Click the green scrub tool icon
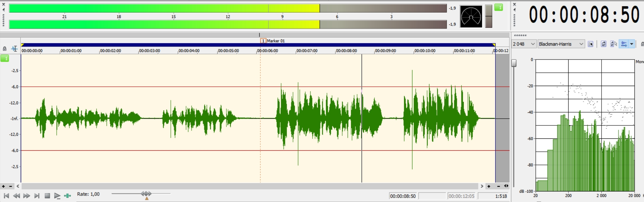 pos(68,196)
